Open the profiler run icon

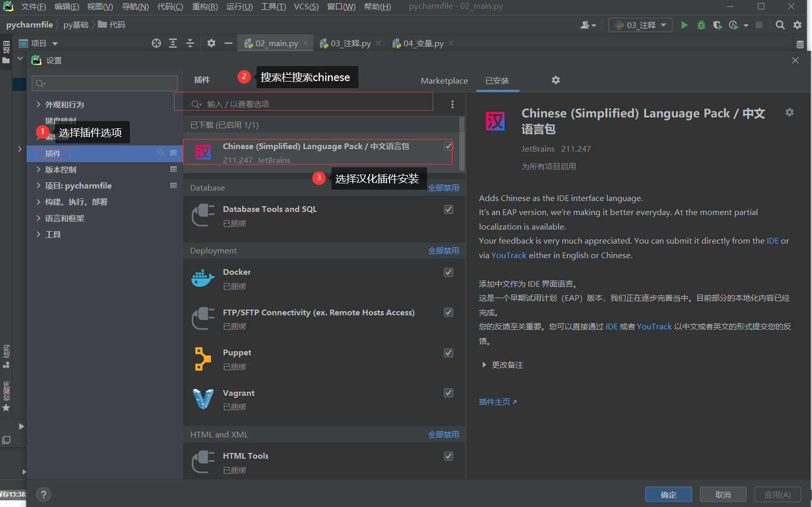(734, 25)
